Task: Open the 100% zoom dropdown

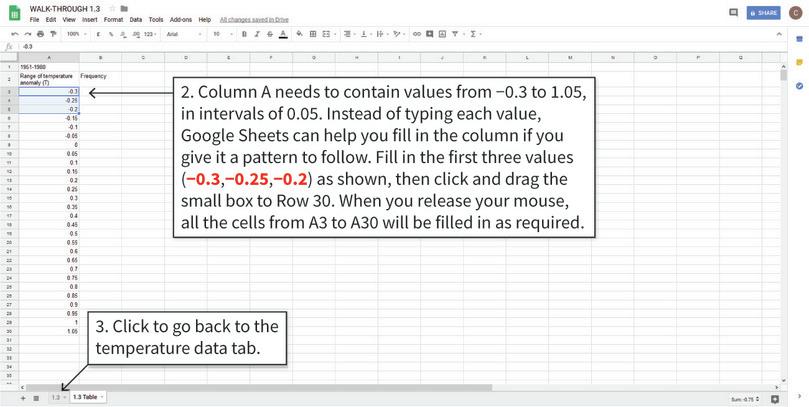Action: tap(76, 34)
